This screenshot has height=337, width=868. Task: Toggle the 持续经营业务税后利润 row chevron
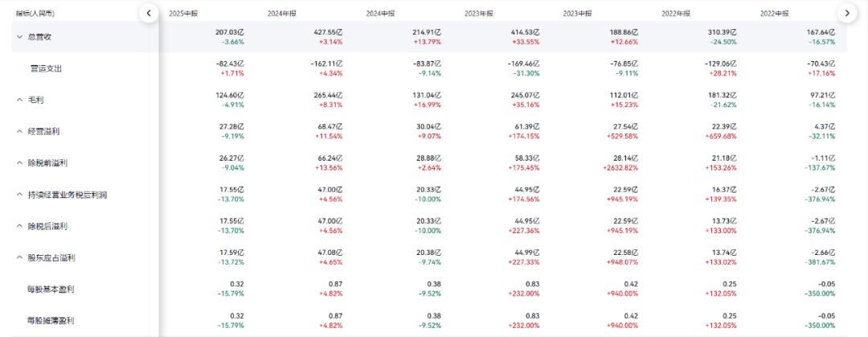click(x=20, y=195)
